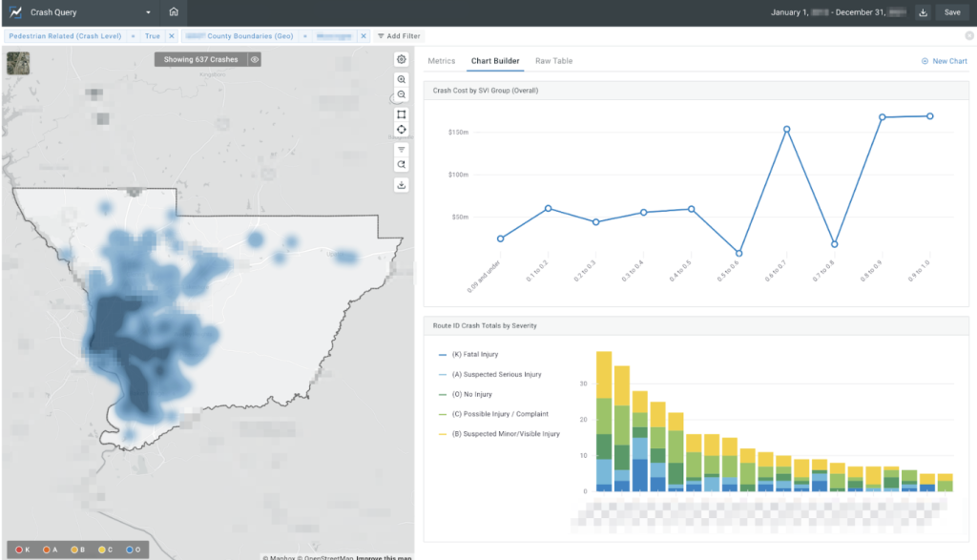Toggle the O severity legend marker
This screenshot has height=560, width=977.
point(134,550)
